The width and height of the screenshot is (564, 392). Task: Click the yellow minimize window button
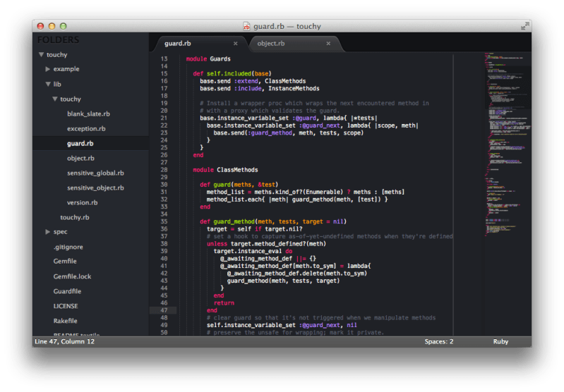(52, 26)
